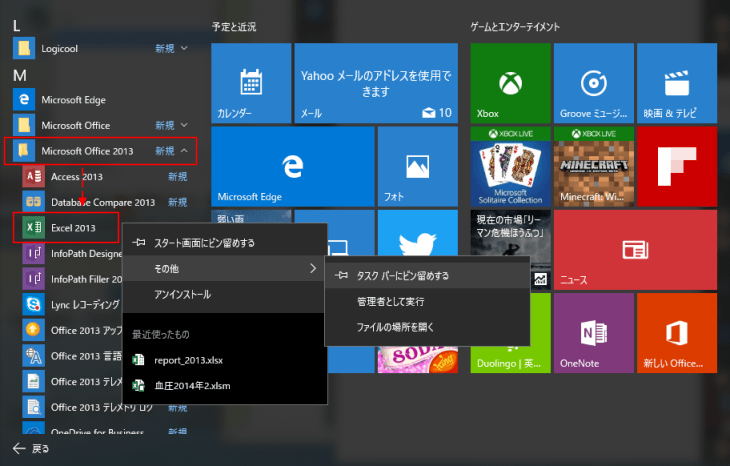The width and height of the screenshot is (730, 466).
Task: Select スタート画面にピン留めする
Action: coord(224,243)
